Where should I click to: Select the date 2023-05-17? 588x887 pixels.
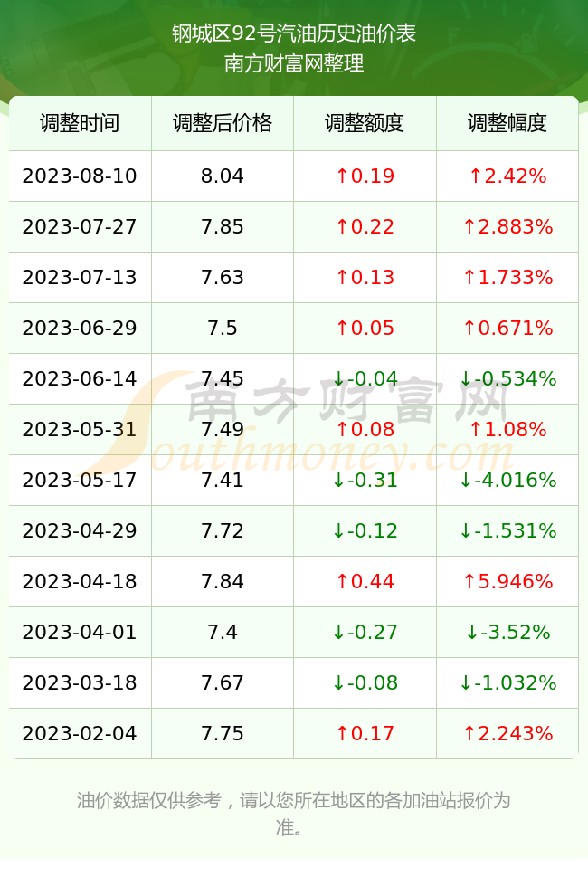[x=80, y=481]
